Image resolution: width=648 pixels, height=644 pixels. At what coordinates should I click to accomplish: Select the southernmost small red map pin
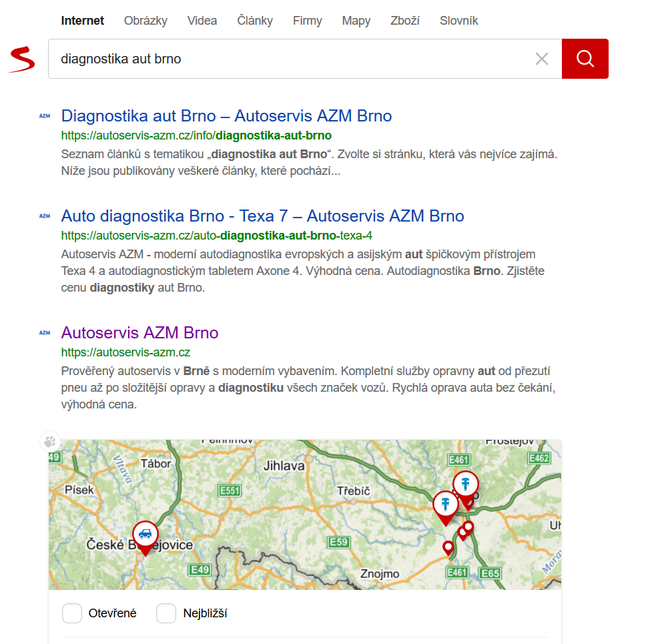click(448, 549)
